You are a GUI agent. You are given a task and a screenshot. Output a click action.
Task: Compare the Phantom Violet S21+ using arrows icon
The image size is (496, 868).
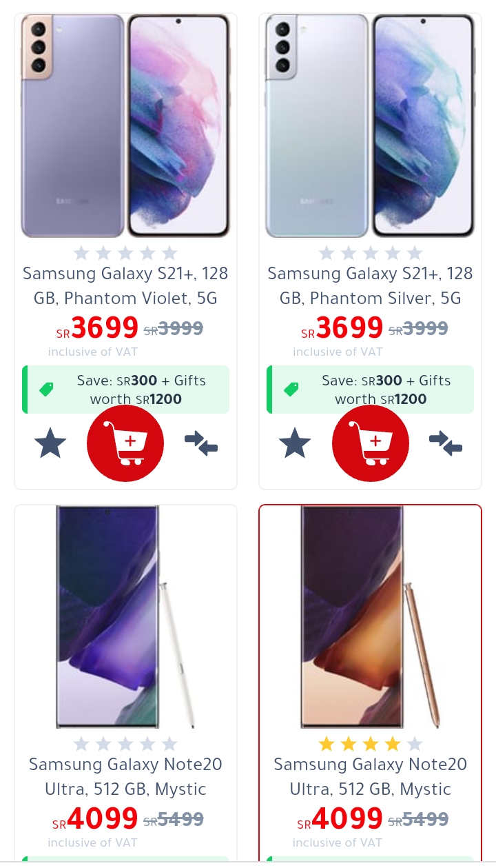click(x=201, y=443)
